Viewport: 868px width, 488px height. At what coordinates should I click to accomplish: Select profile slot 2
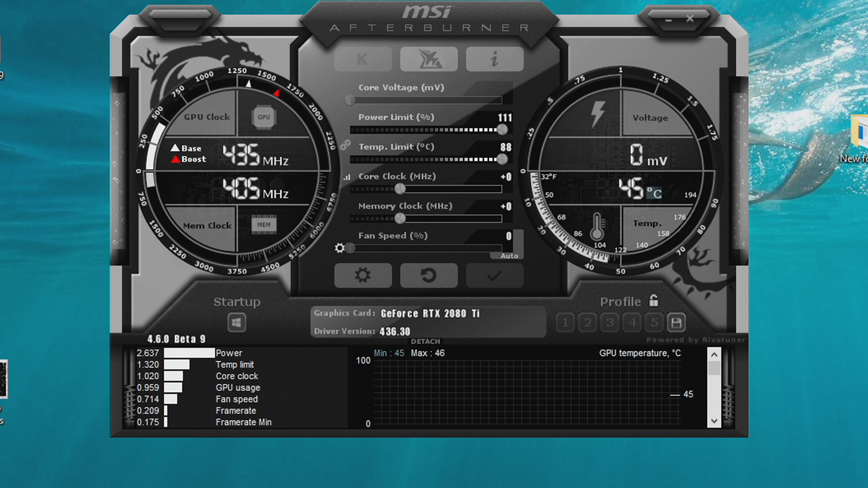click(588, 323)
